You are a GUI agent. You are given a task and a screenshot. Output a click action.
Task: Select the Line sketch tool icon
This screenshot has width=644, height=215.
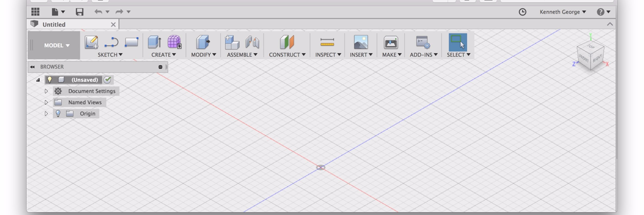[x=111, y=42]
